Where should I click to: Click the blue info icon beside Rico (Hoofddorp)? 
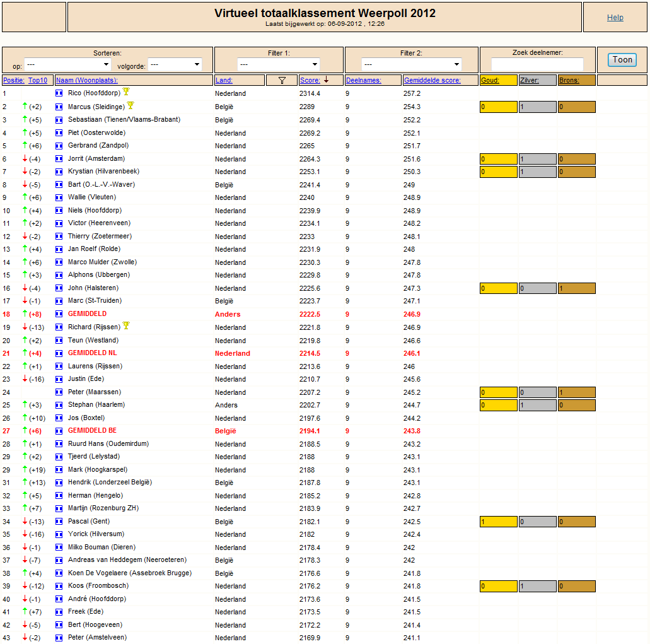point(59,93)
